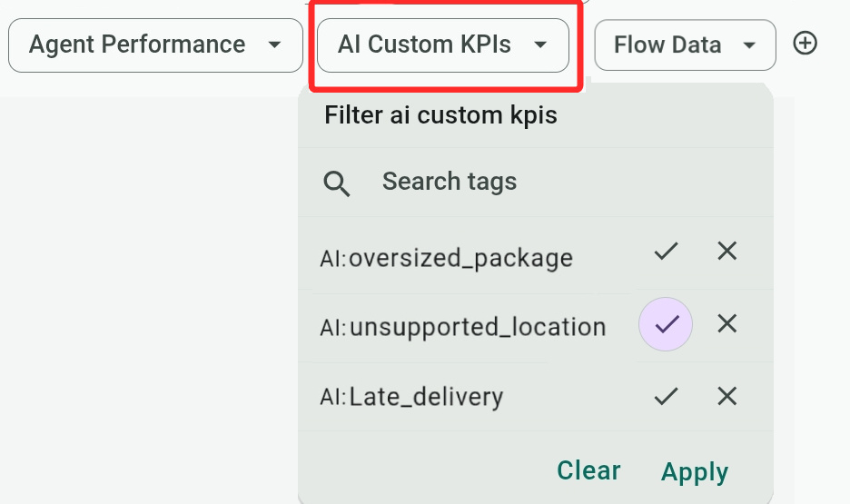Screen dimensions: 850x504
Task: Collapse the AI Custom KPIs dropdown
Action: [443, 45]
